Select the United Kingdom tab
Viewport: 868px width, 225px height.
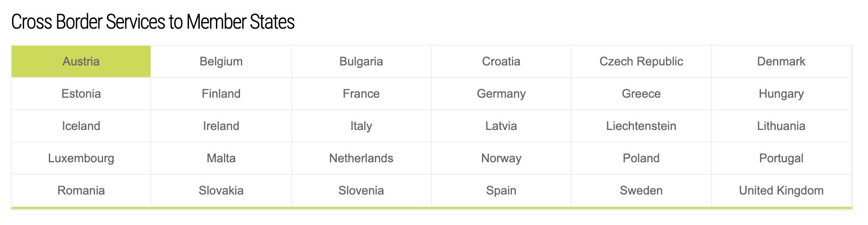click(781, 190)
